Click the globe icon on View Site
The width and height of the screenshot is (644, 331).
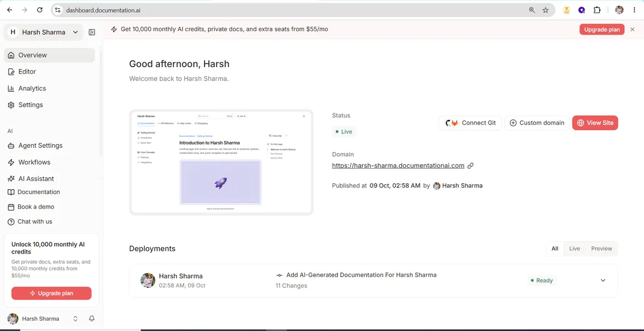click(580, 123)
